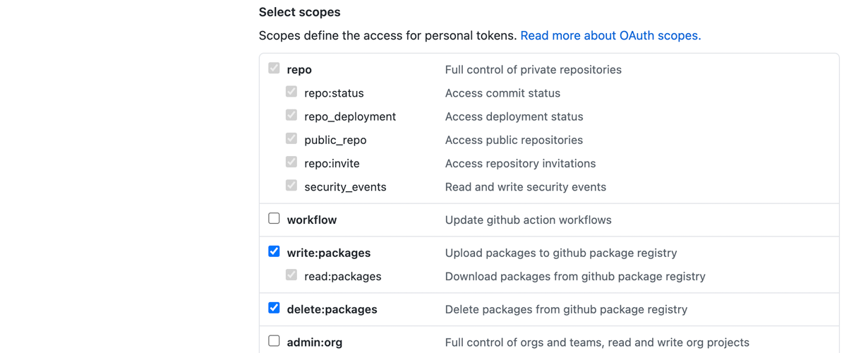Toggle the repo:status checkbox
The height and width of the screenshot is (353, 868).
[x=291, y=92]
